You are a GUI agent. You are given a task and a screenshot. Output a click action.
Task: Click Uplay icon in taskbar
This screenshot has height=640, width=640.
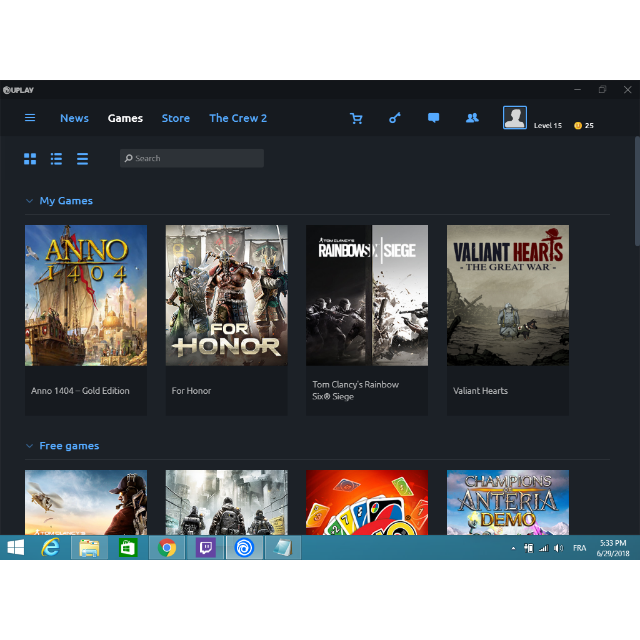click(x=244, y=548)
